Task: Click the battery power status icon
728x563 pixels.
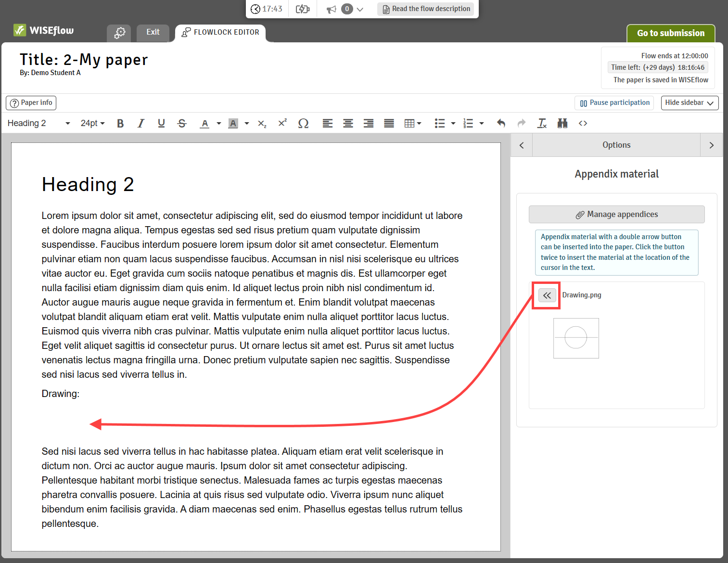Action: tap(303, 9)
